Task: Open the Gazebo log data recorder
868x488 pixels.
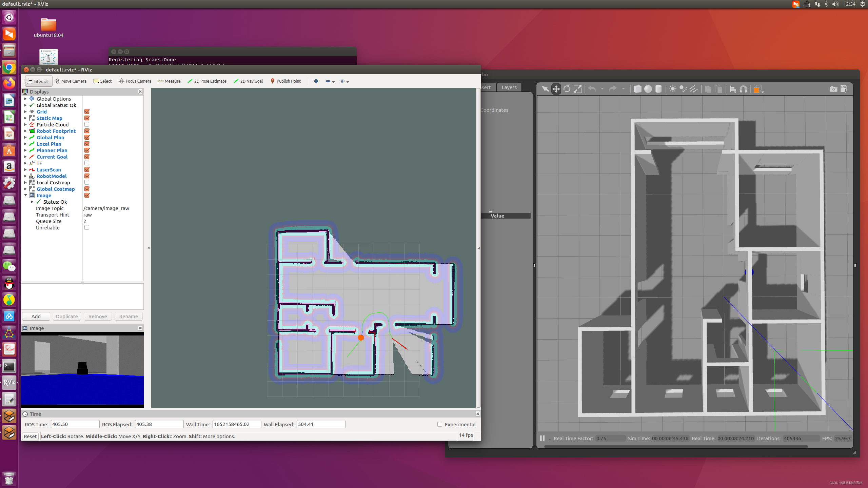Action: (x=844, y=89)
